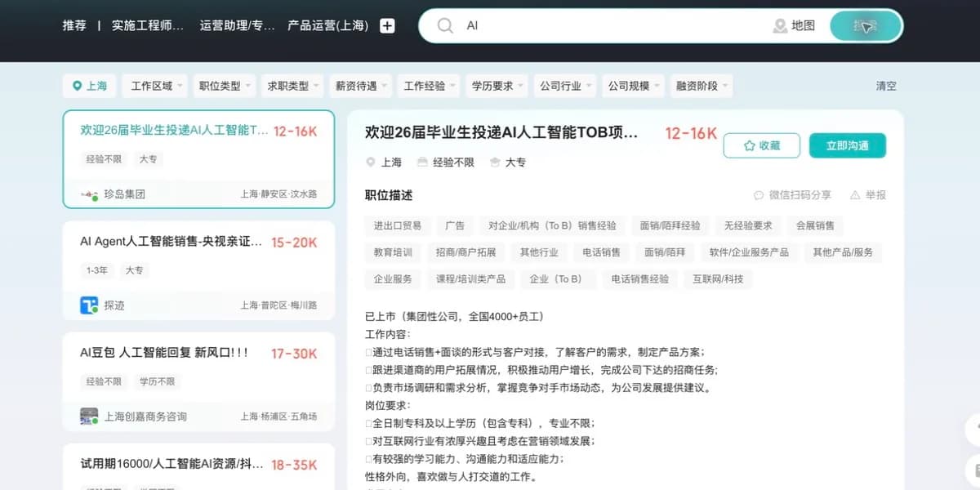This screenshot has height=490, width=980.
Task: Open the 公司行业 dropdown
Action: coord(563,86)
